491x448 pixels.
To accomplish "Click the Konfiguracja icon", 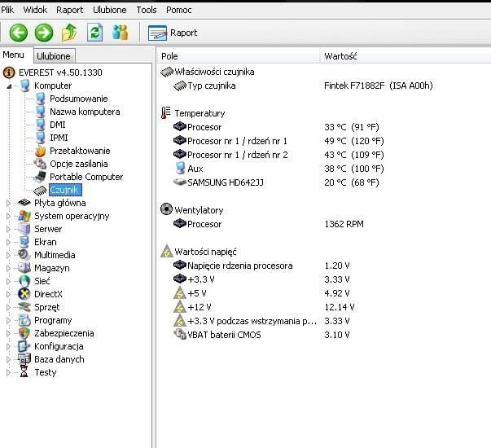I will click(x=24, y=346).
